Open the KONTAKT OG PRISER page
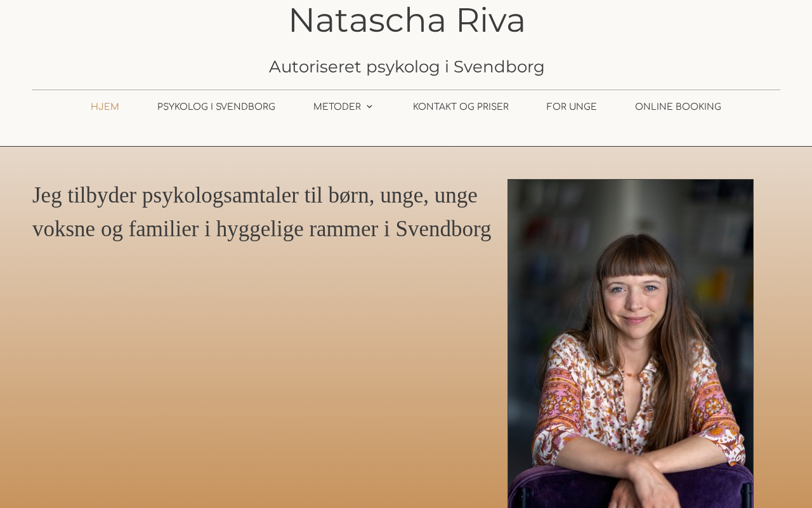812x508 pixels. (x=461, y=107)
